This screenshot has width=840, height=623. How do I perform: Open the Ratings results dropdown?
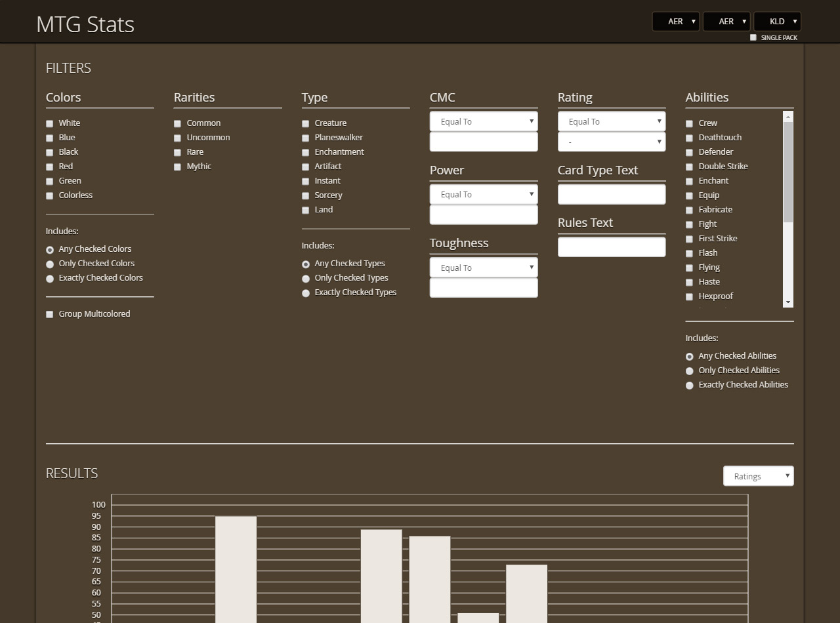759,476
